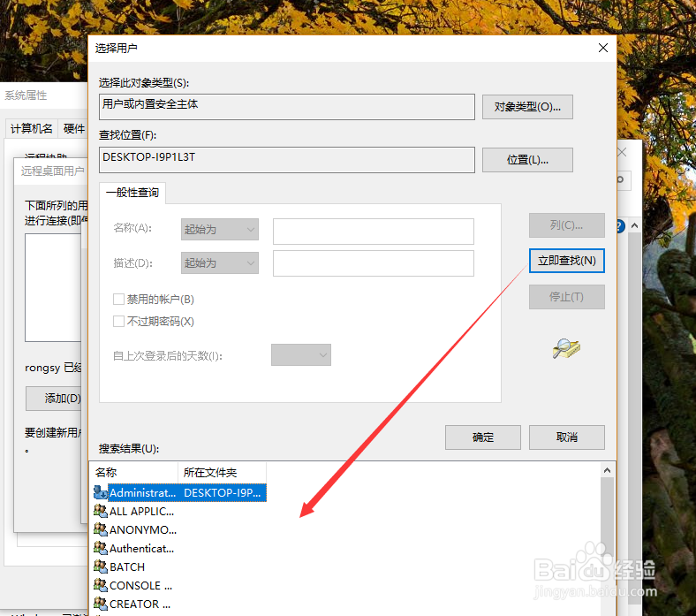
Task: Confirm selection with 确定 button
Action: (x=483, y=437)
